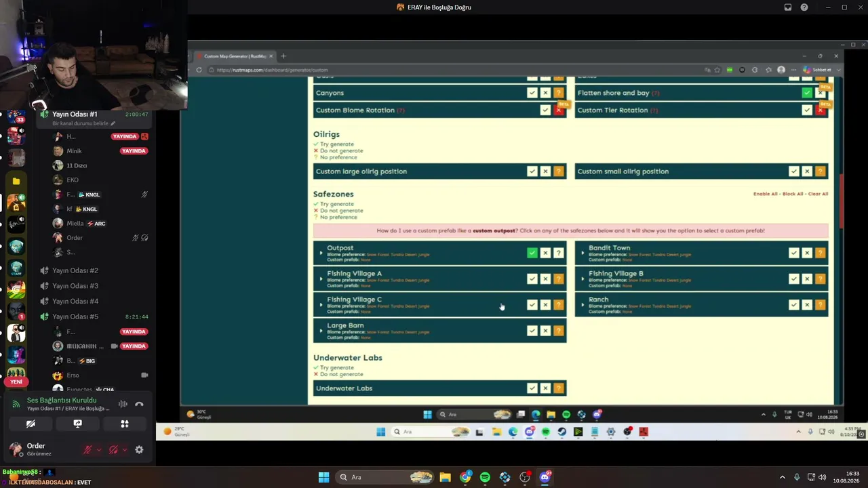The height and width of the screenshot is (488, 868).
Task: Enable Flatten shore and bay check button
Action: [807, 93]
